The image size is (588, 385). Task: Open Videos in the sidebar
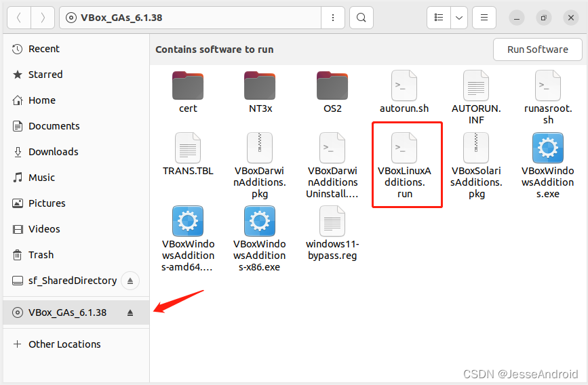coord(76,229)
